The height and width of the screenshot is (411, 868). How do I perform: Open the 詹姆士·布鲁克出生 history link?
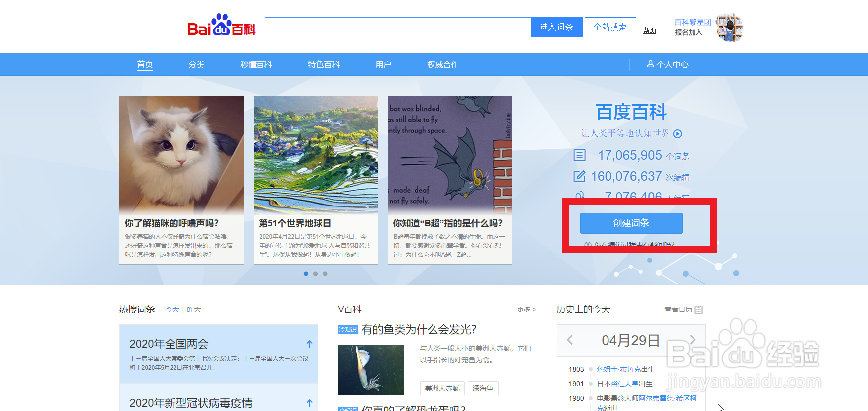point(625,369)
